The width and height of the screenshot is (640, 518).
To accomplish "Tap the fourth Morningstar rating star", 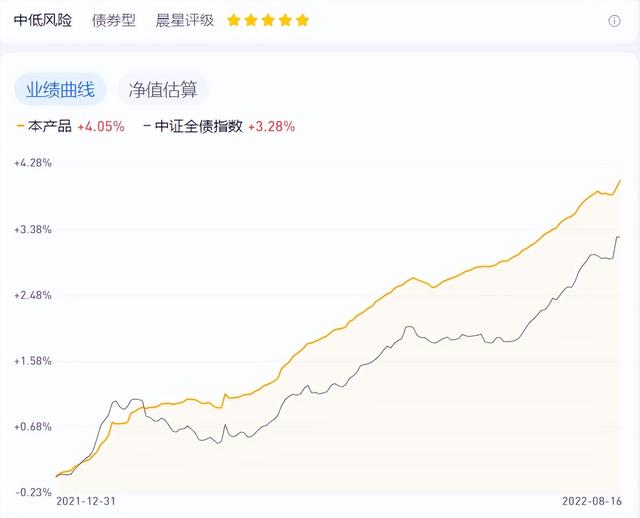I will [x=285, y=20].
